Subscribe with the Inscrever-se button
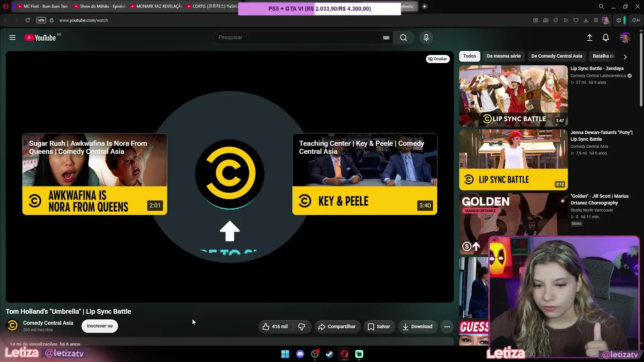 point(100,326)
